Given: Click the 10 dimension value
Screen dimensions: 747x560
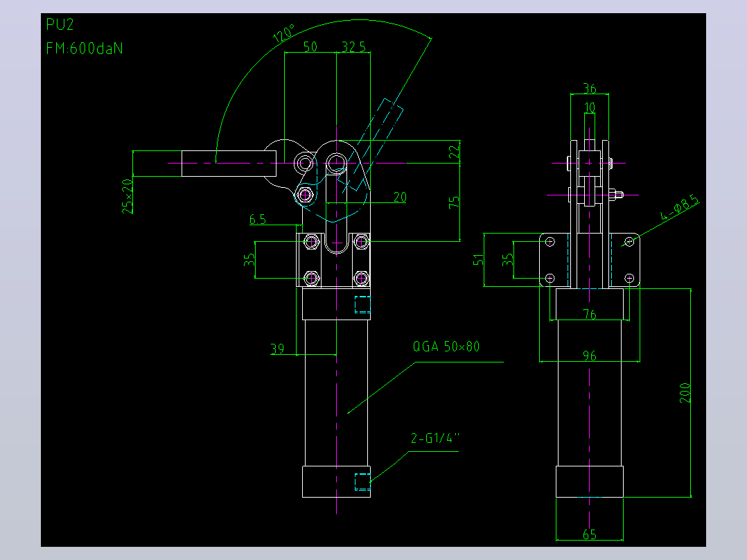Looking at the screenshot, I should 590,107.
